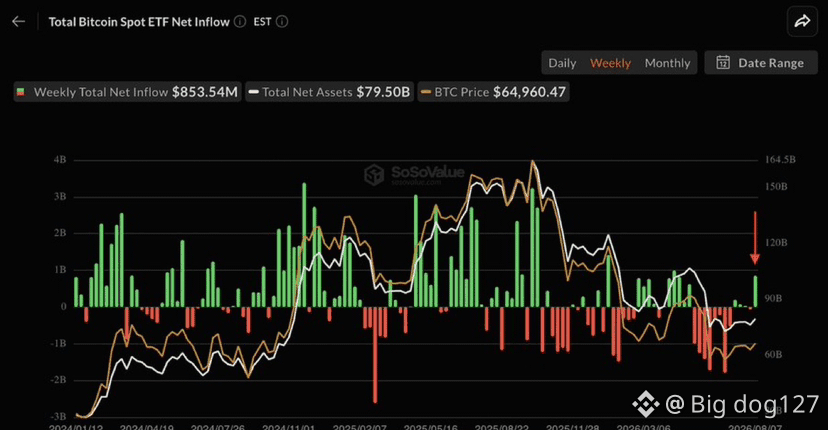This screenshot has width=828, height=430.
Task: Click the -1B left axis label
Action: pos(58,343)
